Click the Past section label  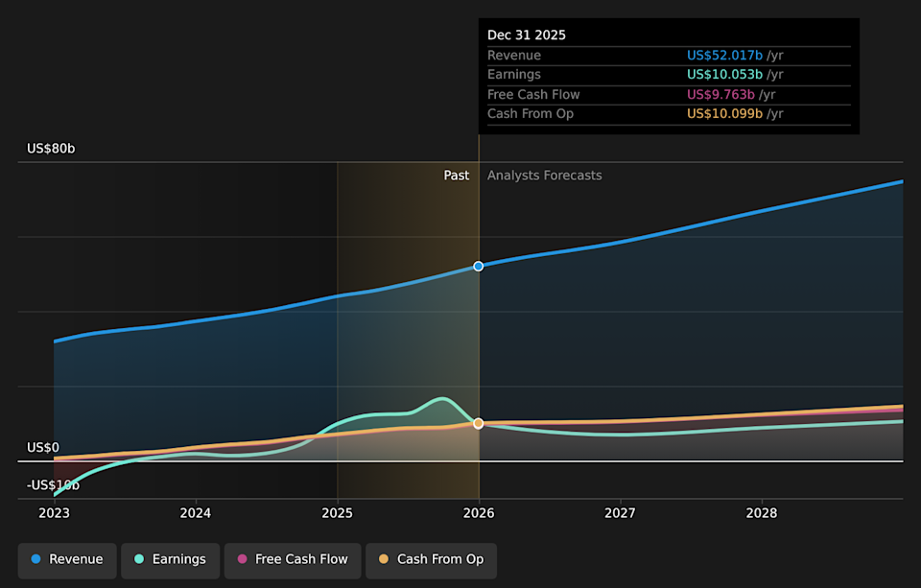coord(456,176)
